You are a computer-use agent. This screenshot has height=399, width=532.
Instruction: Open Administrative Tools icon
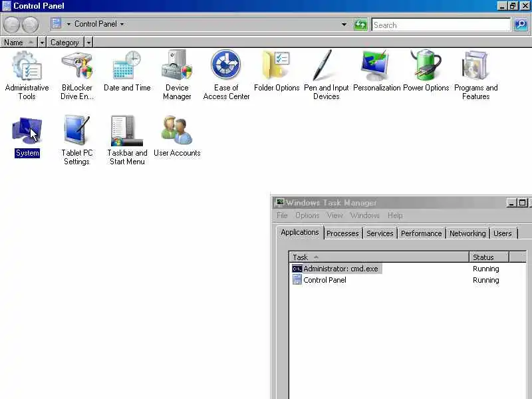pyautogui.click(x=27, y=66)
